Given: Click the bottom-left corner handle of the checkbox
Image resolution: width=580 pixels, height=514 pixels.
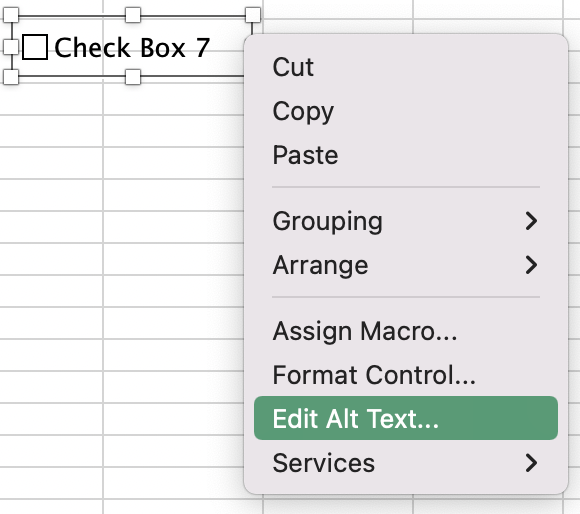Looking at the screenshot, I should coord(11,77).
